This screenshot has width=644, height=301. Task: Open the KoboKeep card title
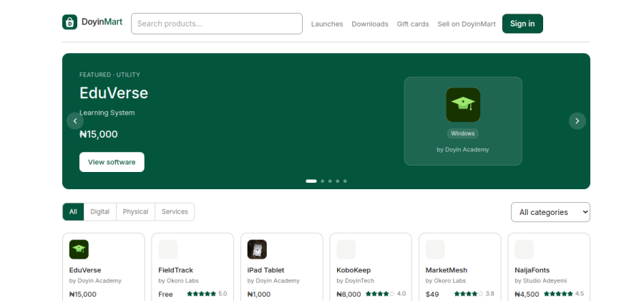(x=353, y=270)
